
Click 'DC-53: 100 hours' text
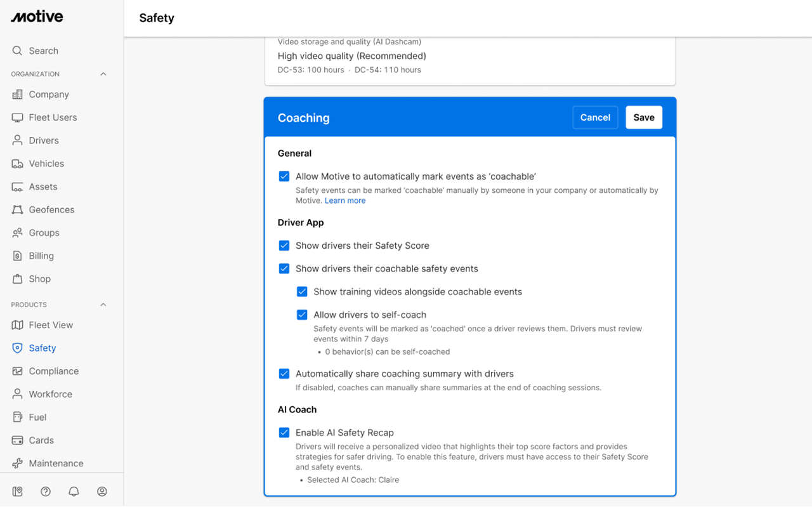(311, 70)
